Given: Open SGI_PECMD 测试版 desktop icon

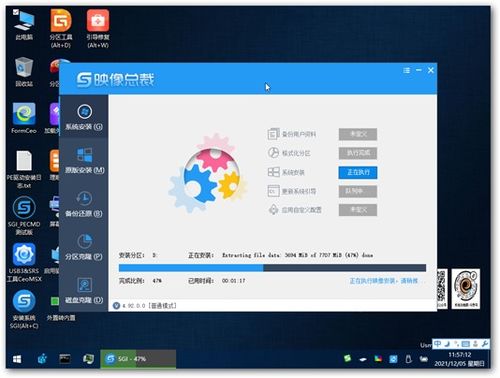Looking at the screenshot, I should point(24,216).
